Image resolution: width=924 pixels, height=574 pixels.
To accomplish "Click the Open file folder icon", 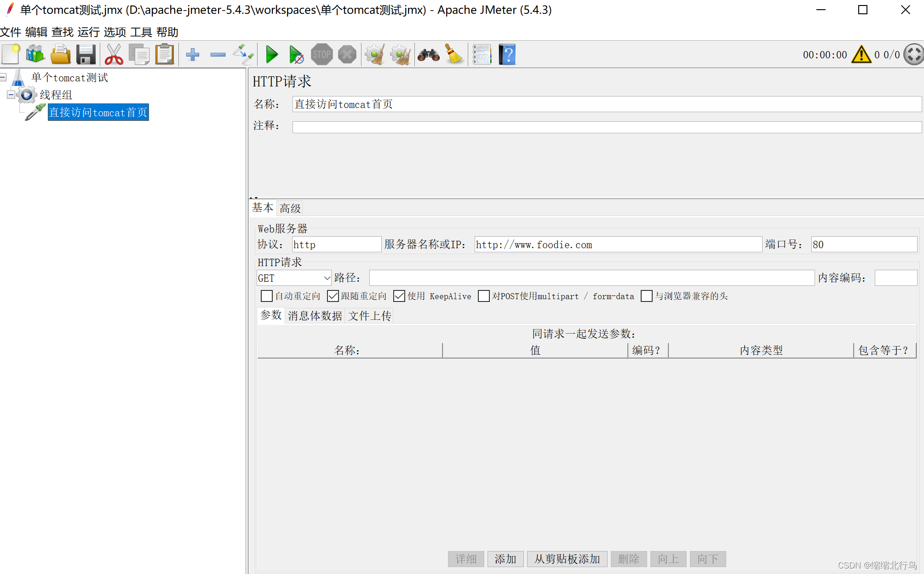I will 60,55.
